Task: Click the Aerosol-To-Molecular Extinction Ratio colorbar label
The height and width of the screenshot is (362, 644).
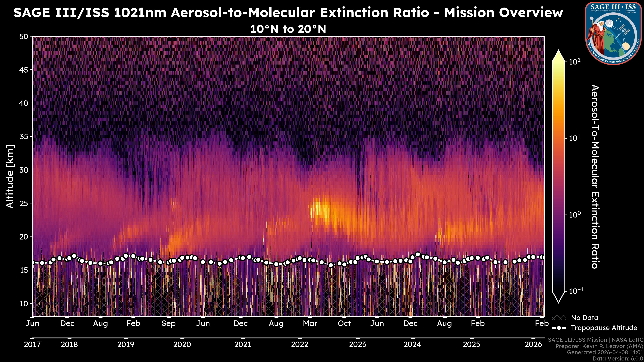Action: 595,176
